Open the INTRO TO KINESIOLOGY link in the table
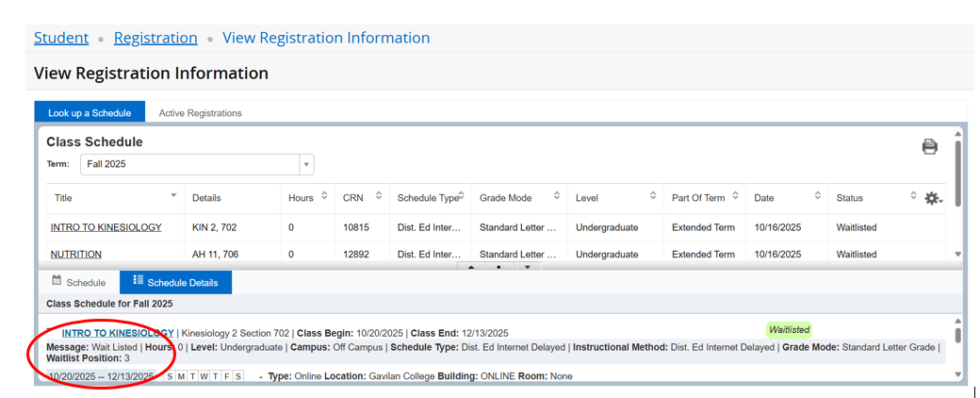This screenshot has width=980, height=398. coord(106,227)
